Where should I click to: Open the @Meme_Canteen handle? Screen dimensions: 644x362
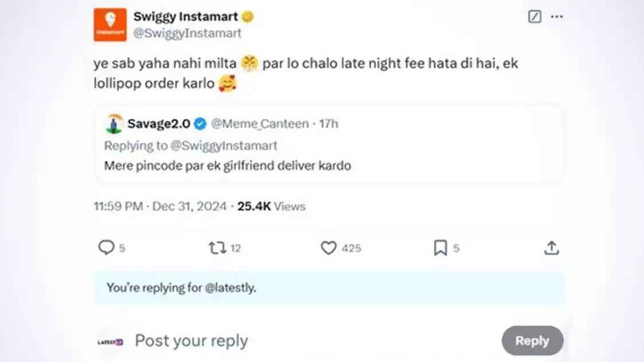(259, 124)
